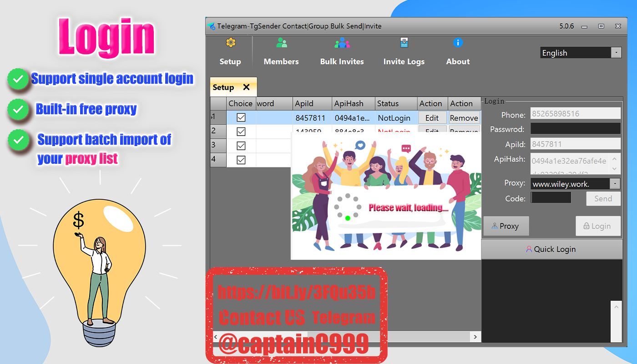
Task: Open the Invite Logs icon
Action: (x=404, y=42)
